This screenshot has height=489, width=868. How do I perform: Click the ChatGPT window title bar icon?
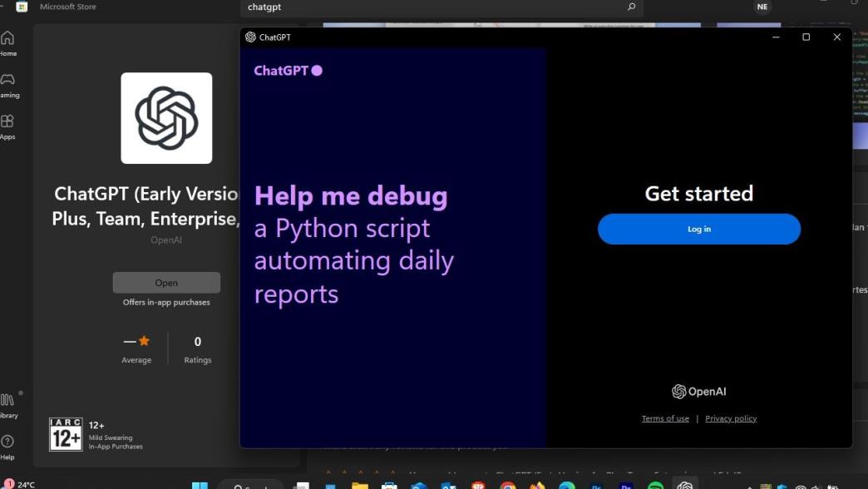(x=251, y=37)
